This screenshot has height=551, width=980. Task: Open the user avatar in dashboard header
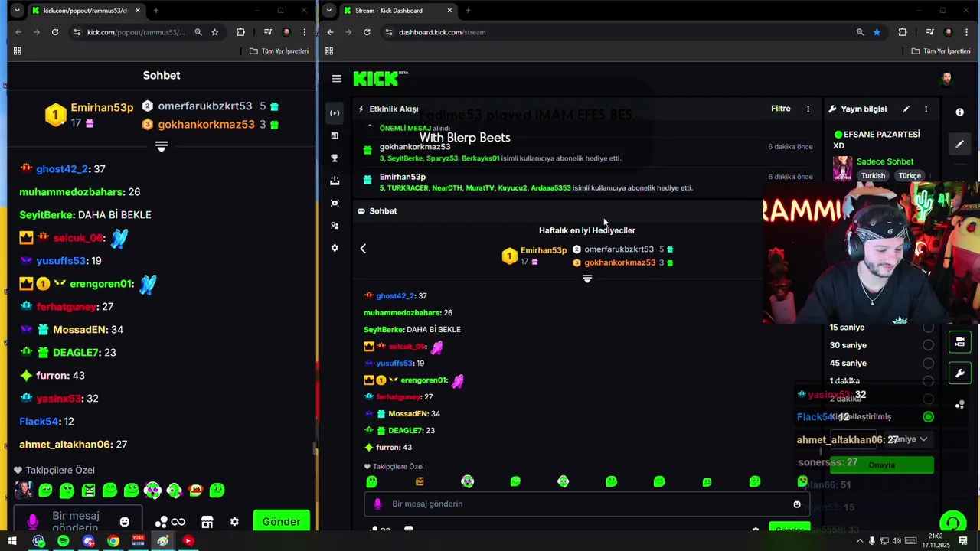click(947, 79)
